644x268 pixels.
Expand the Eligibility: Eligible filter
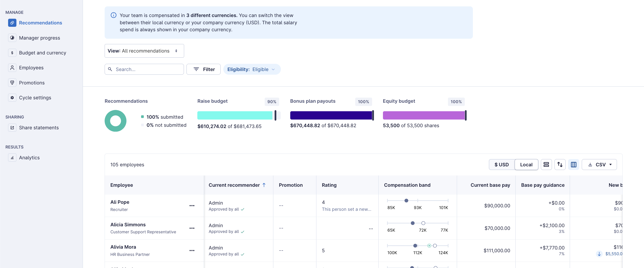tap(251, 69)
